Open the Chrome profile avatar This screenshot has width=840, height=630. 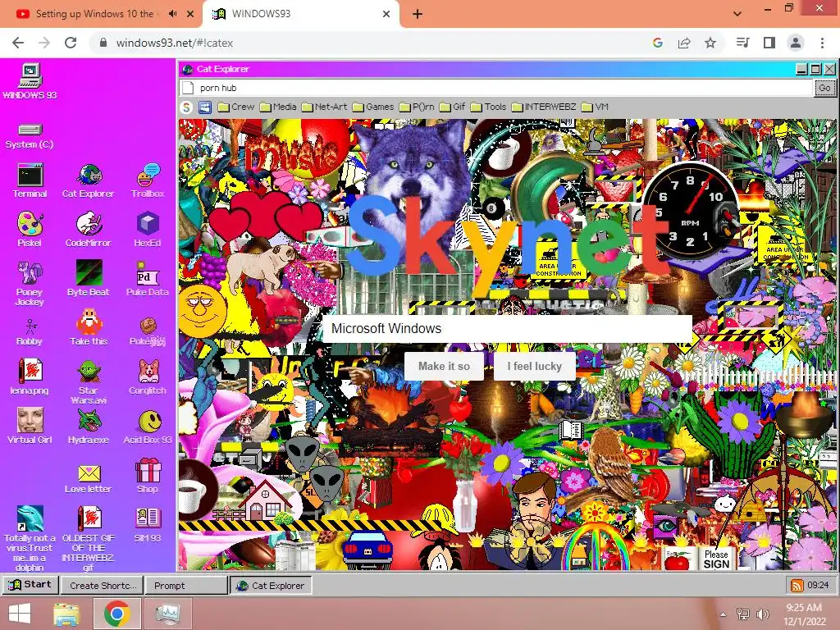[x=796, y=43]
